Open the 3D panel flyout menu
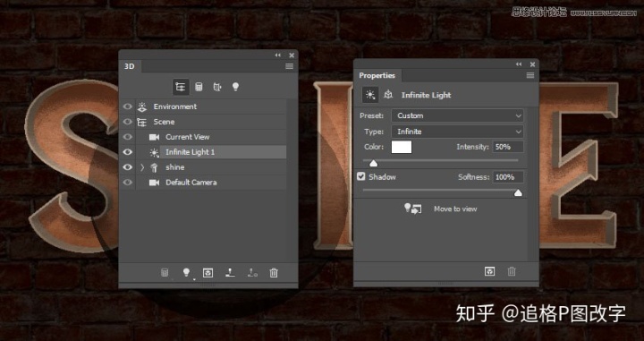The height and width of the screenshot is (341, 644). [290, 66]
